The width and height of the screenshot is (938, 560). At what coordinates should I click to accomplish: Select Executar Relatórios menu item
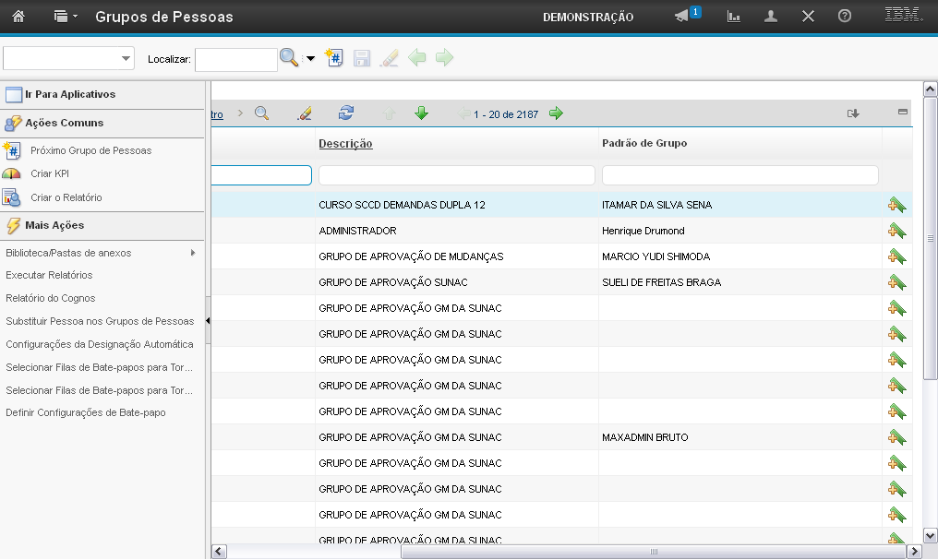(49, 275)
